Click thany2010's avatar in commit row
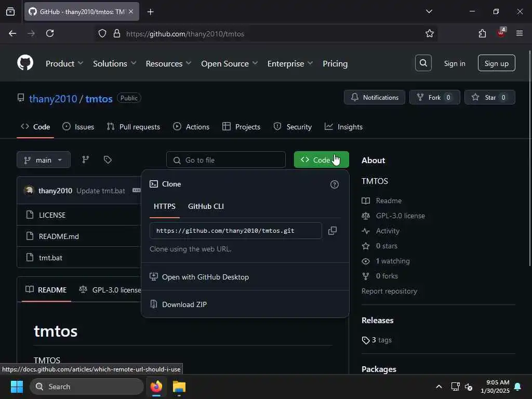 point(29,190)
